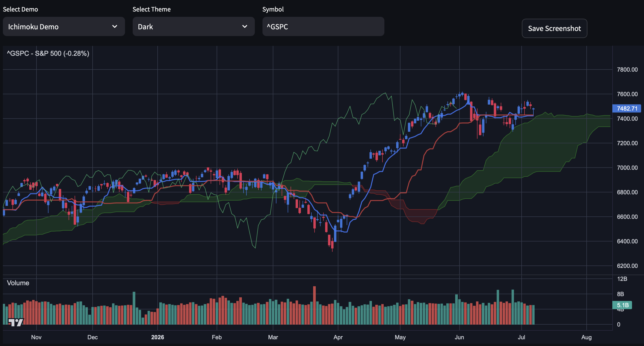644x346 pixels.
Task: Click the 2026 label on time axis
Action: coord(157,337)
